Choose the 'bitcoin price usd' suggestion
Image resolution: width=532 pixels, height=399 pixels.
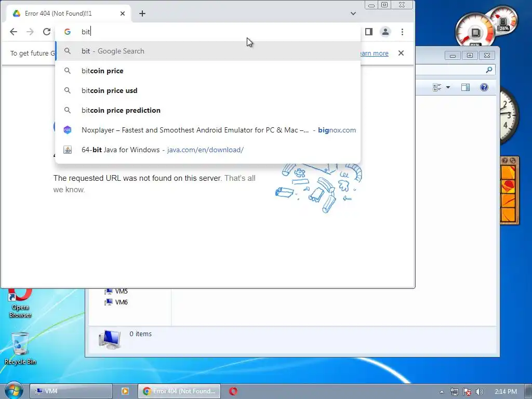[208, 90]
